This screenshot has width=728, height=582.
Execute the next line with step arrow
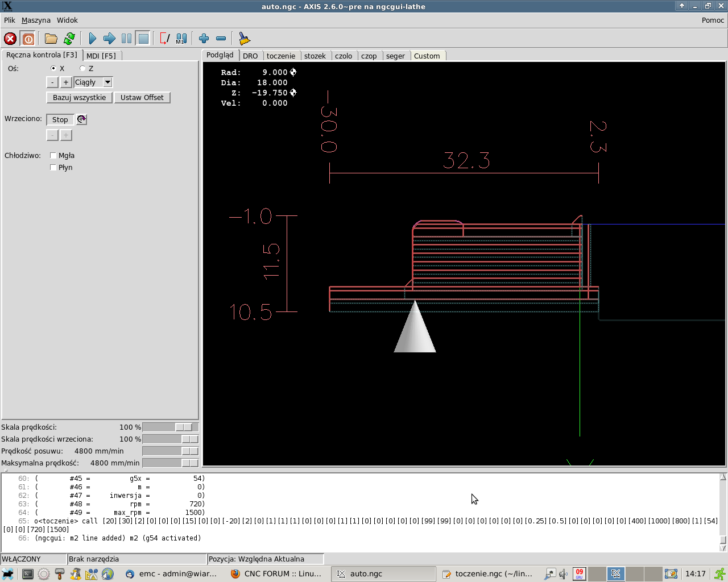(109, 39)
